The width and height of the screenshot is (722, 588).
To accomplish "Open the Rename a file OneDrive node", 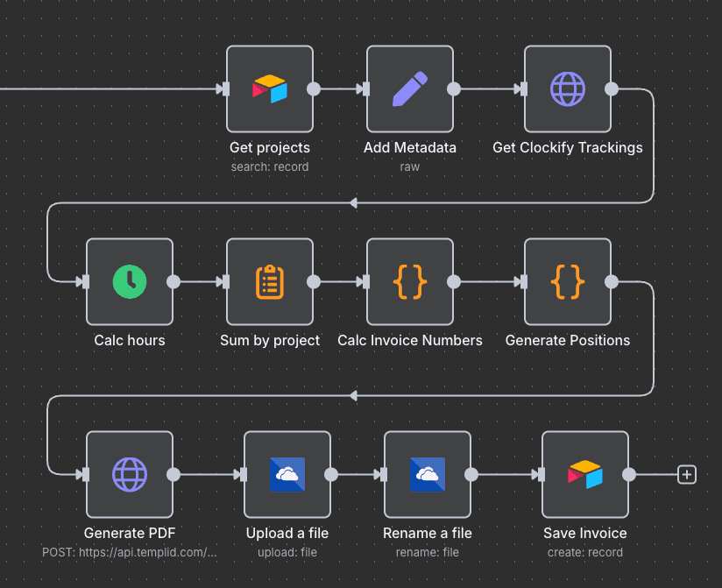I will point(428,475).
